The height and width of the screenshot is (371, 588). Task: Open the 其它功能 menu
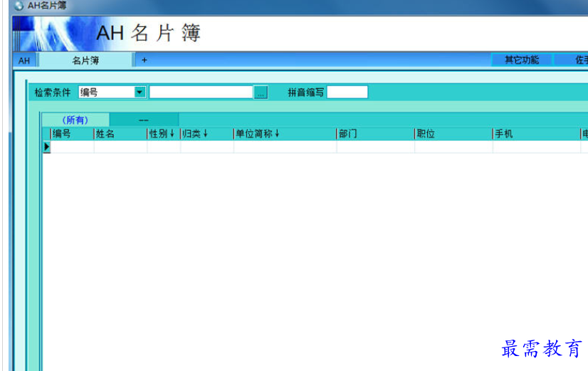(x=522, y=60)
